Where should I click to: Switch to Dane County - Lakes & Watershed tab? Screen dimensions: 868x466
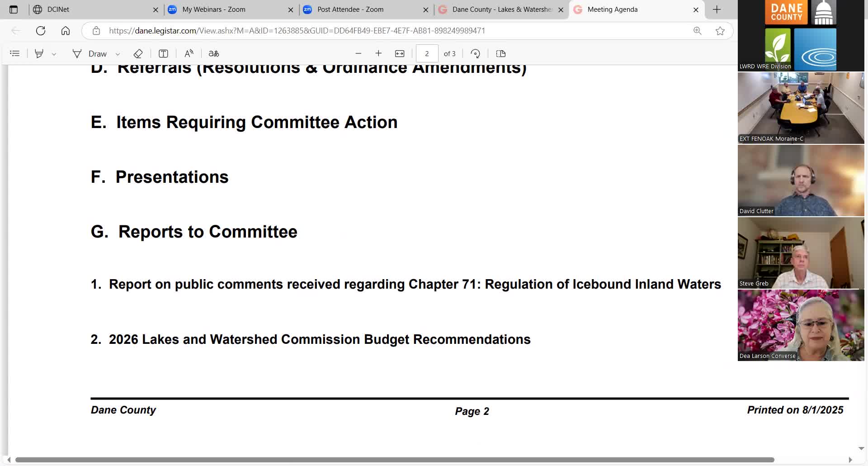click(x=501, y=10)
